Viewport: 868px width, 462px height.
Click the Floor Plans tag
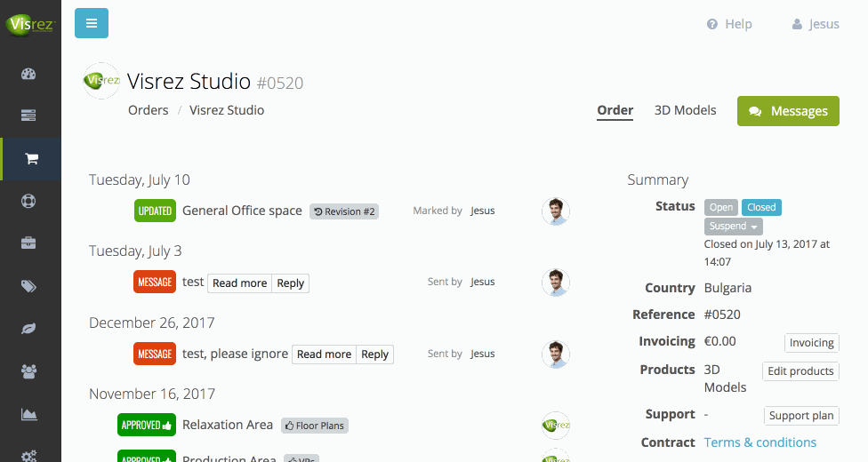(x=315, y=426)
